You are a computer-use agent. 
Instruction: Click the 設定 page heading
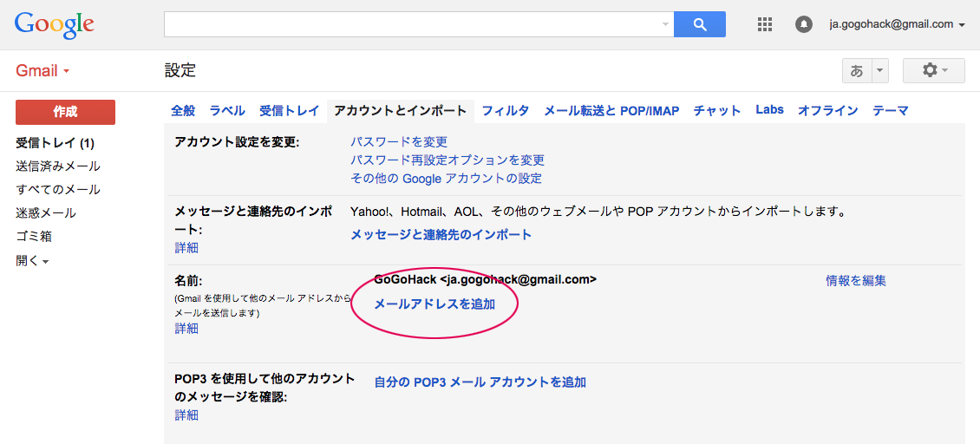(x=180, y=70)
